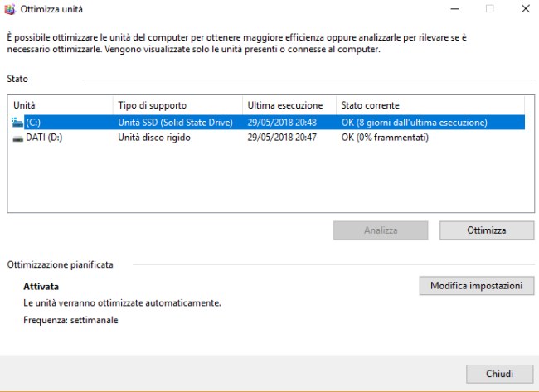Click the greyed Analizza button

tap(381, 230)
